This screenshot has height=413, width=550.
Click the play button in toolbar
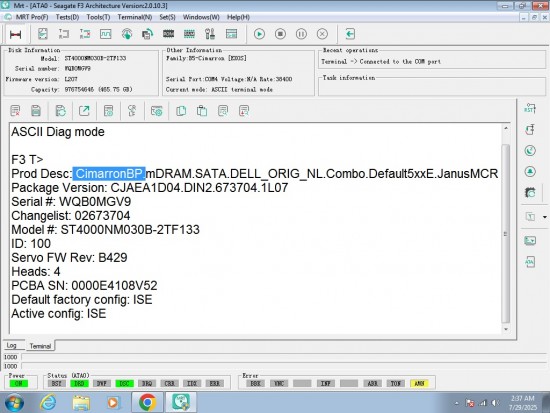(x=259, y=34)
